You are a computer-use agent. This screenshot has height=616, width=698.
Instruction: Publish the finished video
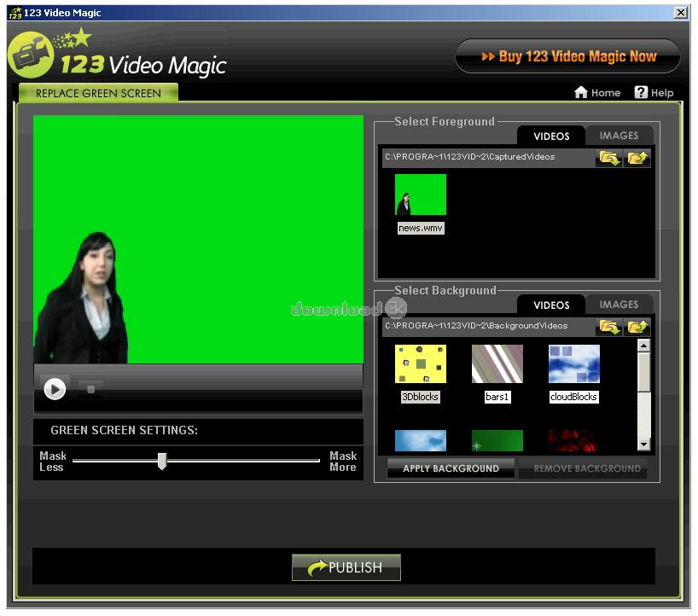[x=346, y=567]
